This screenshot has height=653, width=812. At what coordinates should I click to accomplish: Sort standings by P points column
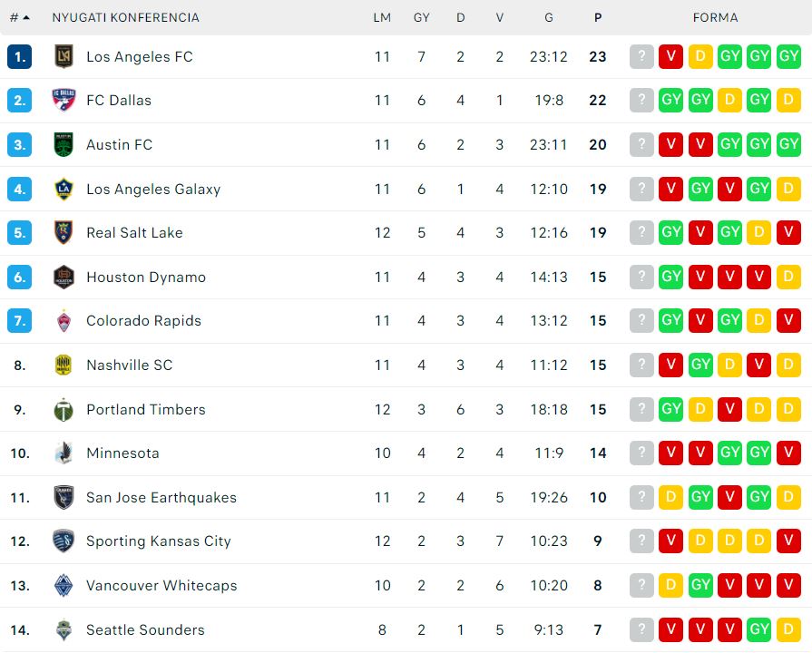pos(598,17)
